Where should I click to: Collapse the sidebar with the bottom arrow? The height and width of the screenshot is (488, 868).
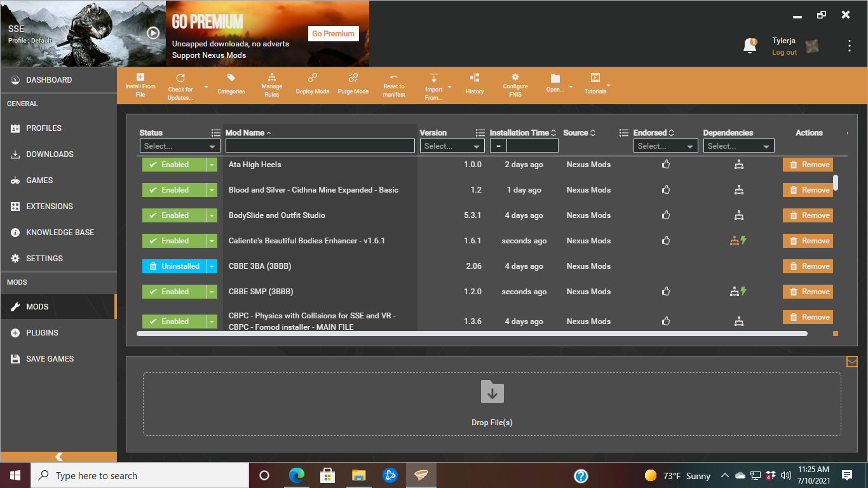tap(58, 457)
